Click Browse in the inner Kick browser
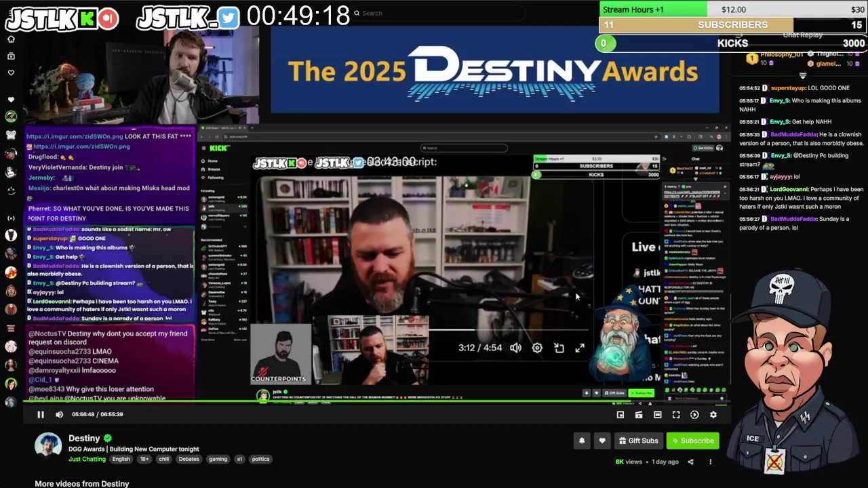 (211, 169)
